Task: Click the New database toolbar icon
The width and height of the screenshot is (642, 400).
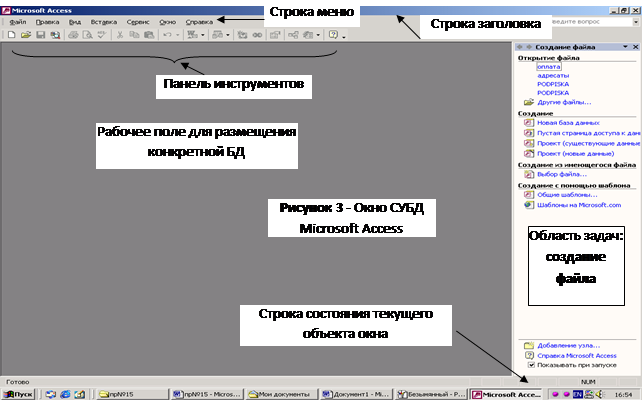Action: pos(11,35)
